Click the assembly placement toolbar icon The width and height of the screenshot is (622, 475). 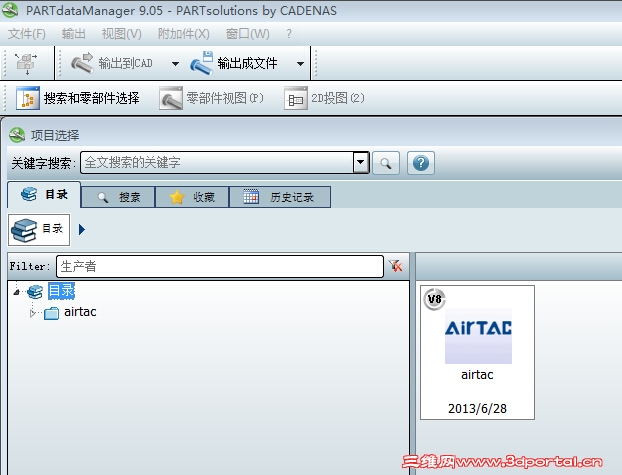(x=26, y=63)
